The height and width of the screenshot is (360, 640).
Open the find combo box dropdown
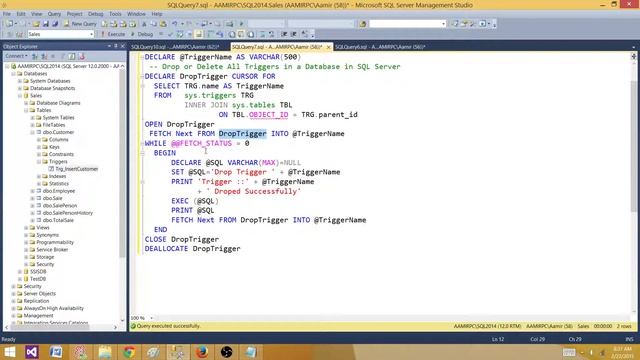443,24
